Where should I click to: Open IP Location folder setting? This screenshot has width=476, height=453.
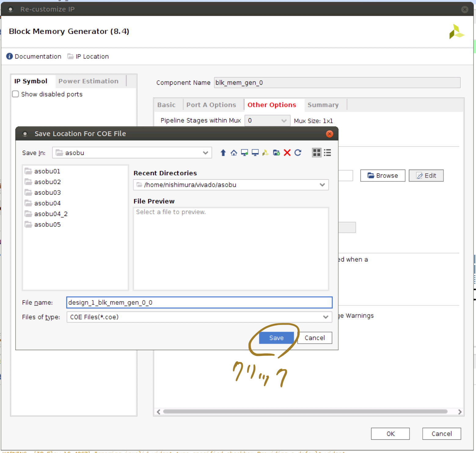(x=88, y=56)
